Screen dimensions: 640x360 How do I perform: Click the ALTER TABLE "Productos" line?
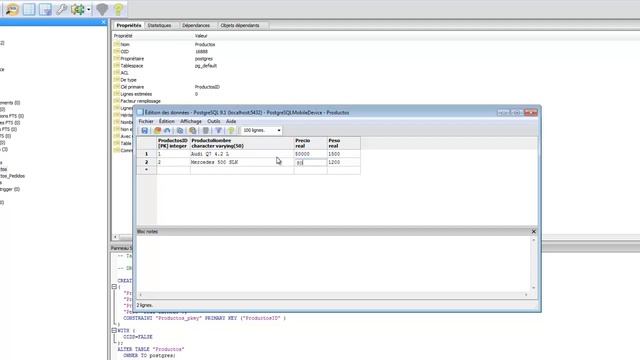151,349
